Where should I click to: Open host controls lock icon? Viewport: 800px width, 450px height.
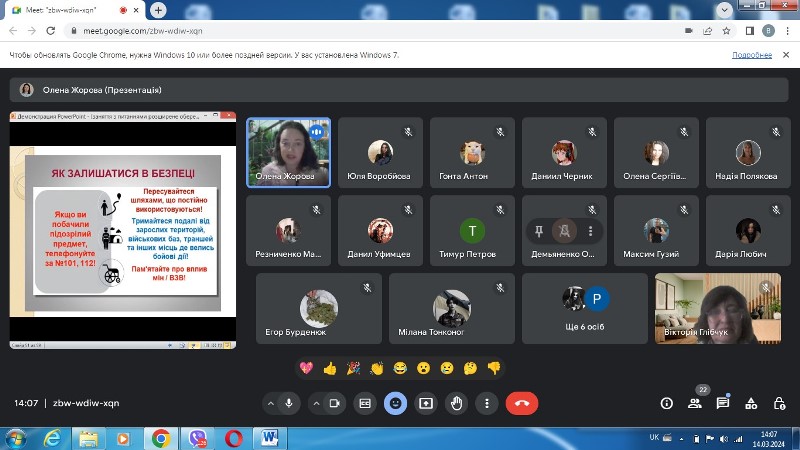[x=779, y=404]
